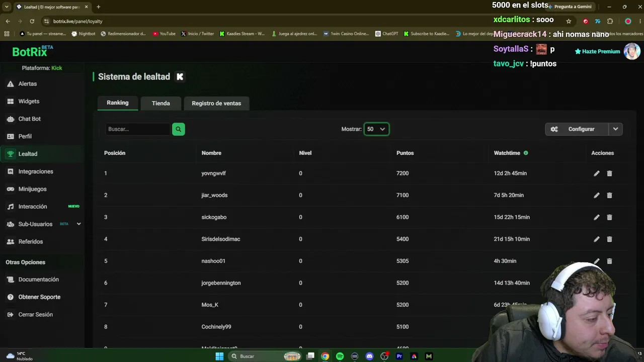
Task: Switch to the Ranking tab
Action: tap(118, 103)
